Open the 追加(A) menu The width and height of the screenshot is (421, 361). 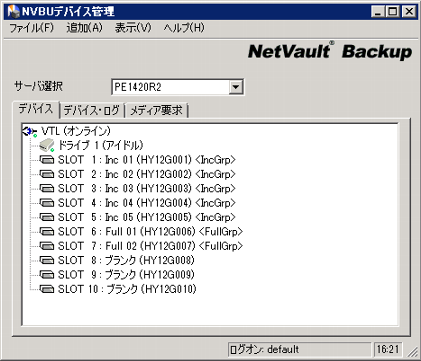coord(84,28)
